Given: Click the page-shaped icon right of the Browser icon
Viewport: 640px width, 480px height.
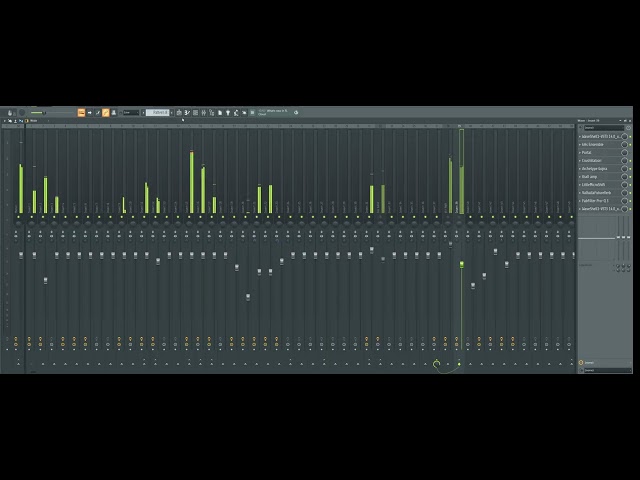Looking at the screenshot, I should pos(220,112).
